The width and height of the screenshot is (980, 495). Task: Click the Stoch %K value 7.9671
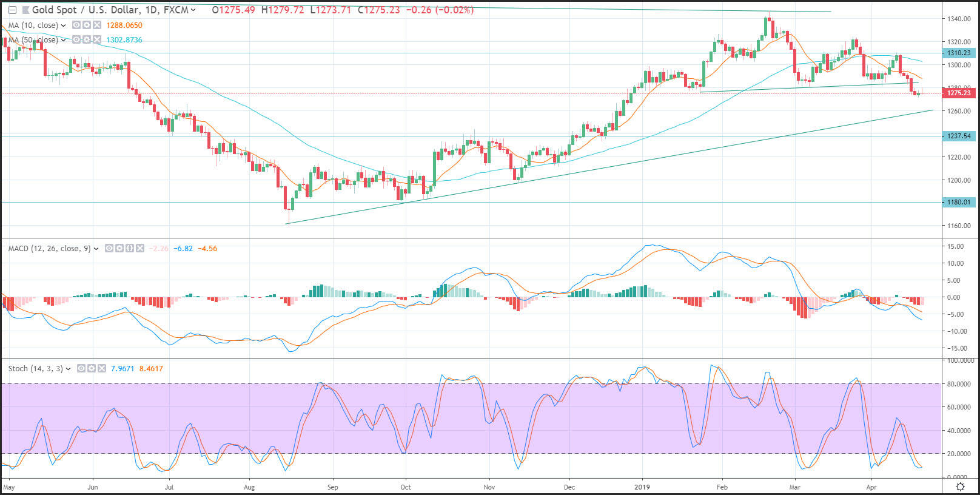[x=122, y=369]
